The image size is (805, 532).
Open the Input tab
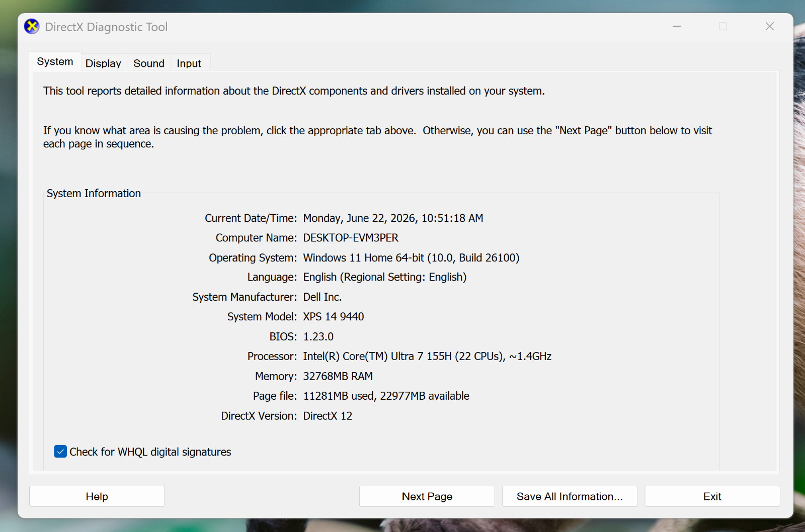(x=189, y=63)
